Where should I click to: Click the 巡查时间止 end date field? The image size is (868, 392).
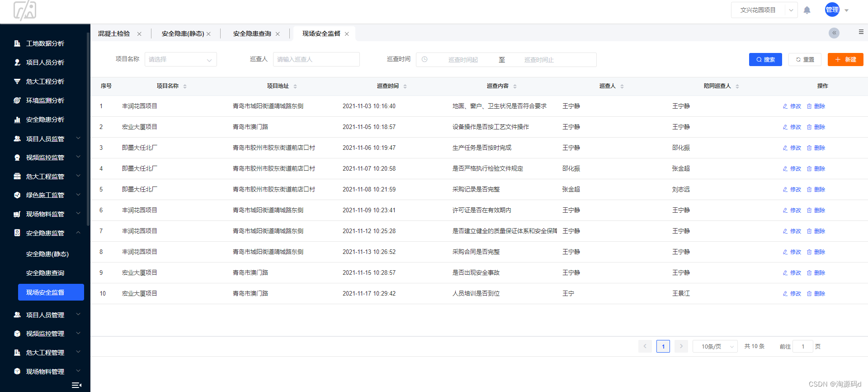539,60
